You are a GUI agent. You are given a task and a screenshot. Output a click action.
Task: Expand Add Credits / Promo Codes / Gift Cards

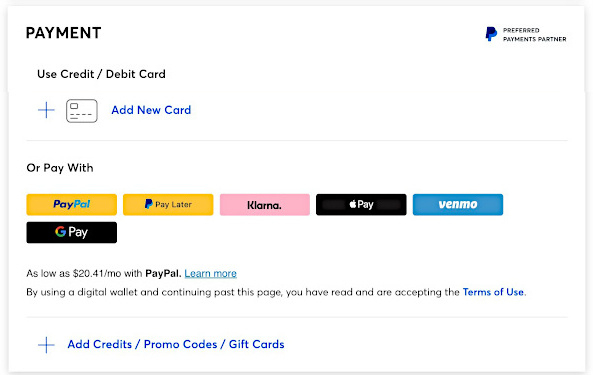point(176,344)
